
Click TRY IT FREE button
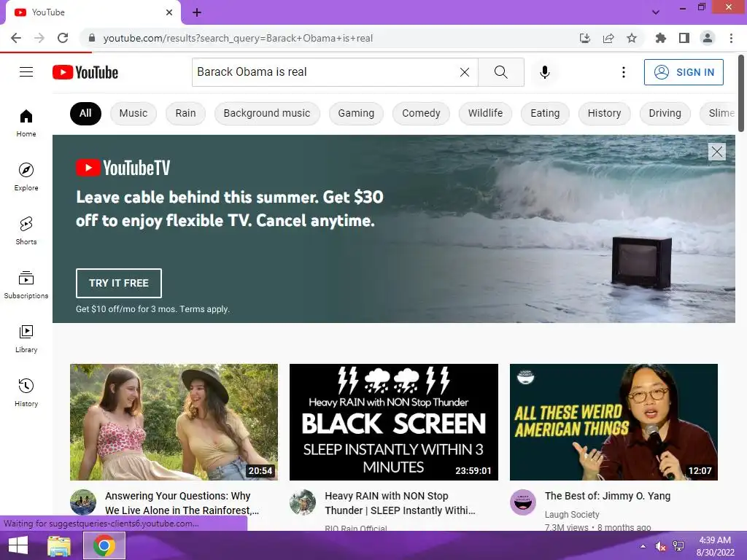click(x=119, y=283)
